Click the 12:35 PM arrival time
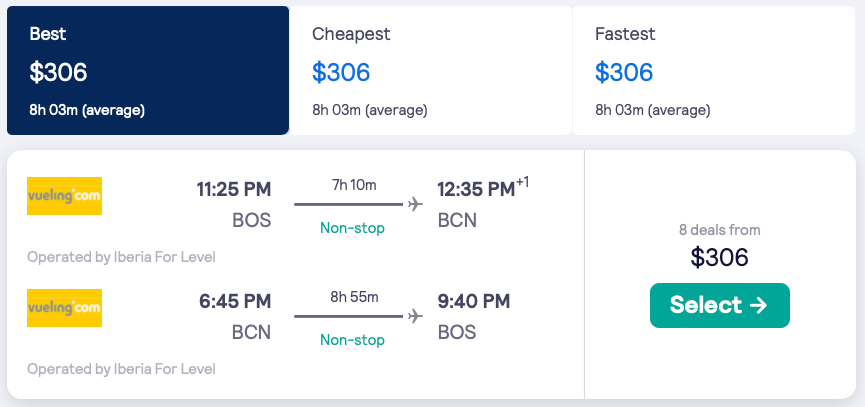 pyautogui.click(x=476, y=189)
